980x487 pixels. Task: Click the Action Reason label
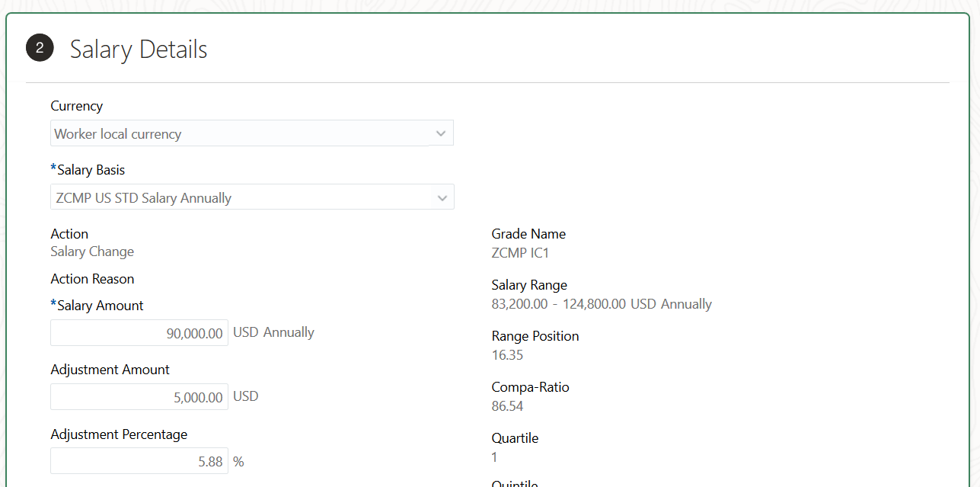tap(92, 279)
